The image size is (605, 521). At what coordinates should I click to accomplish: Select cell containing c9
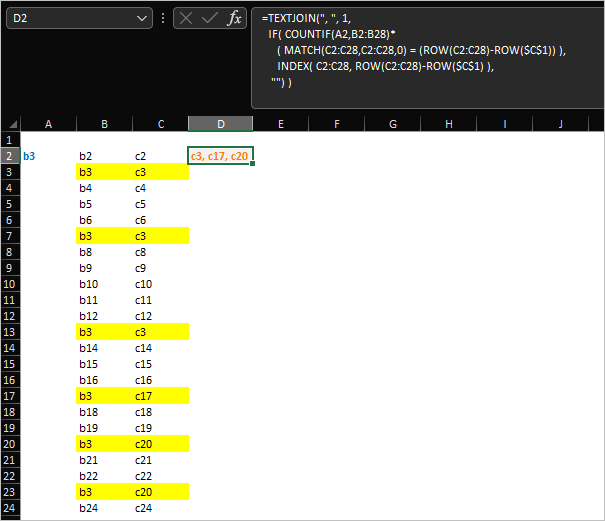161,268
